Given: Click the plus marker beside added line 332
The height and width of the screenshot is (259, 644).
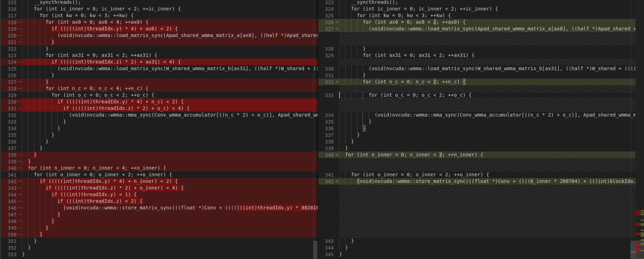Looking at the screenshot, I should (337, 82).
